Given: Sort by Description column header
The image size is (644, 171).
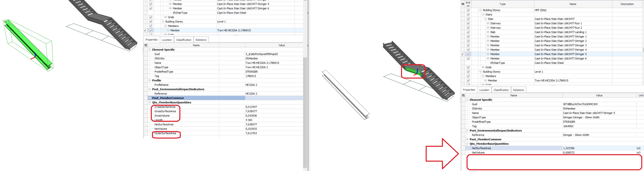Looking at the screenshot, I should [627, 4].
